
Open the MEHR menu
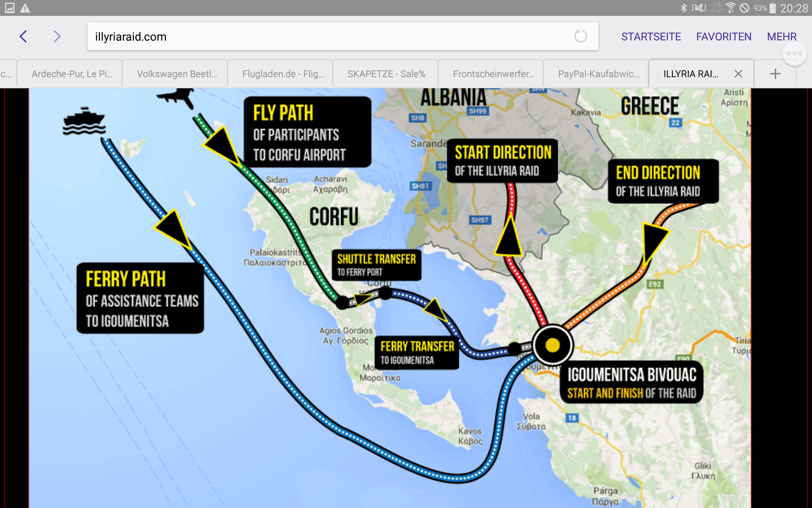click(x=782, y=37)
